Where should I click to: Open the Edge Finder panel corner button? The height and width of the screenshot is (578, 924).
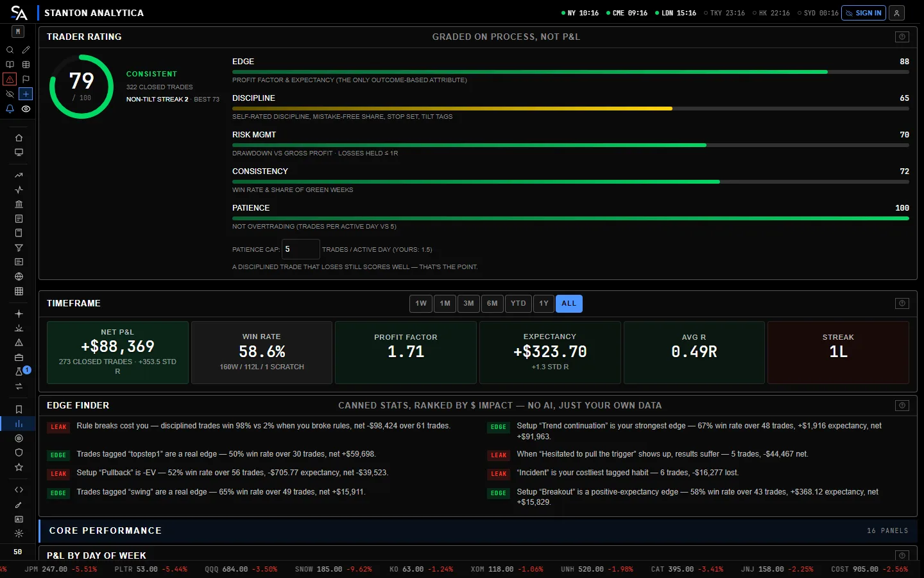point(902,405)
